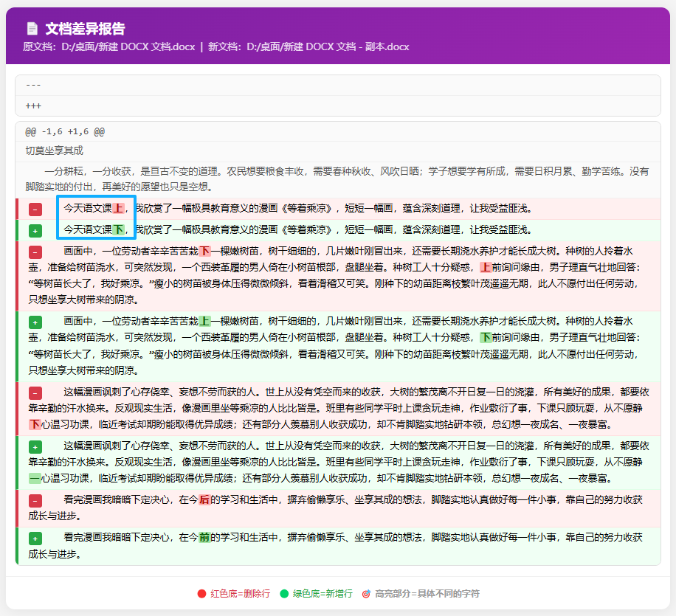This screenshot has width=676, height=616.
Task: Click green-highlighted 上 after 辛辛苦苦栽
Action: 204,321
